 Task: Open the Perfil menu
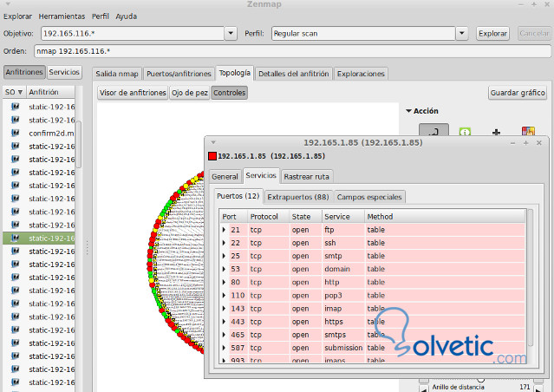(x=101, y=16)
